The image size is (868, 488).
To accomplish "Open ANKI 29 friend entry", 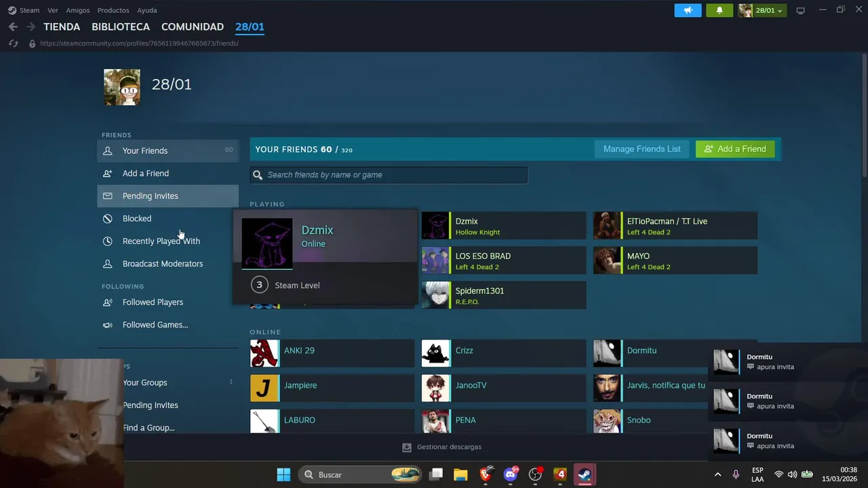I will pos(332,353).
